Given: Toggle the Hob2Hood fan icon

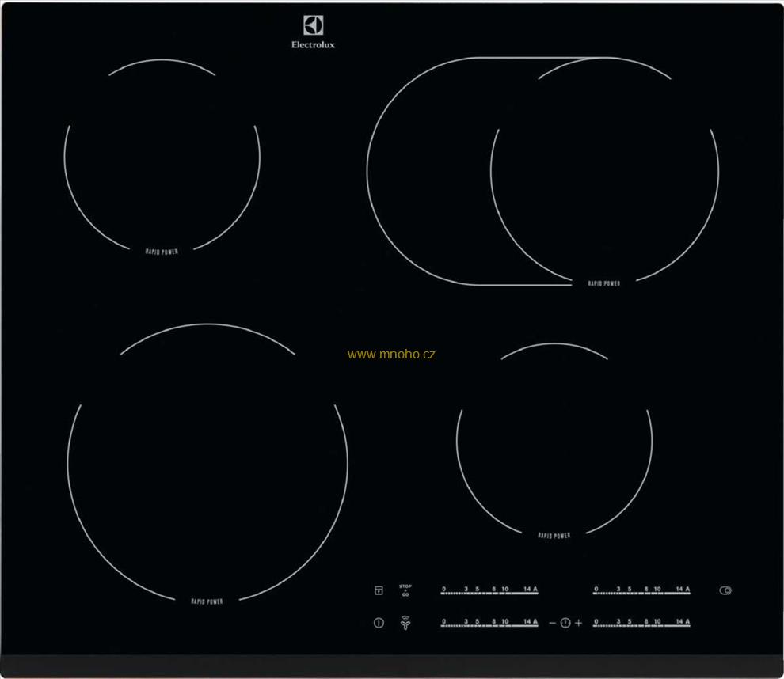Looking at the screenshot, I should (x=405, y=623).
